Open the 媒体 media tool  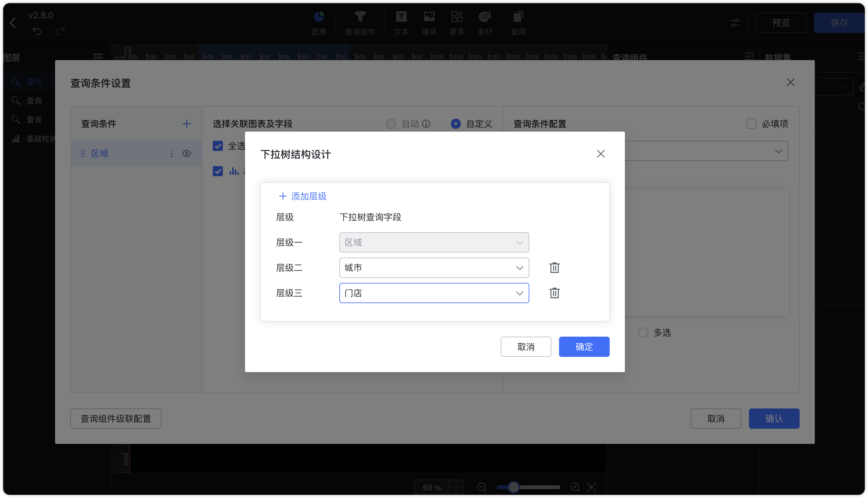coord(429,23)
